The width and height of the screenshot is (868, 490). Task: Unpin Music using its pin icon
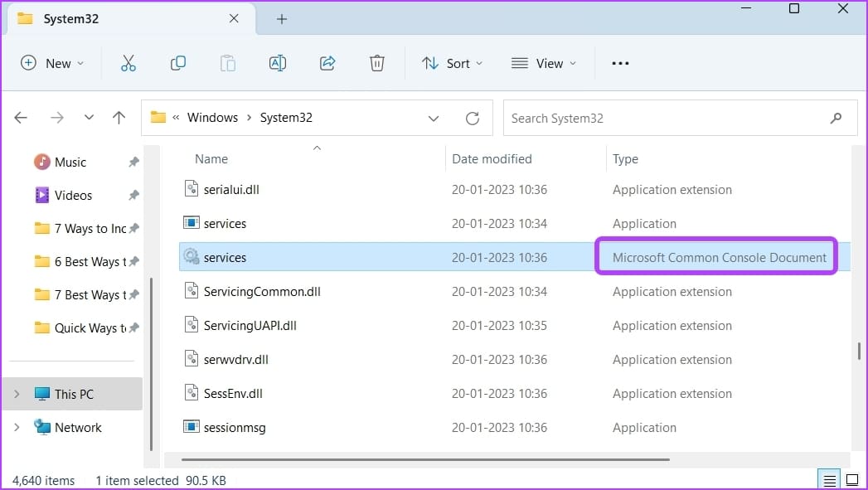(133, 163)
